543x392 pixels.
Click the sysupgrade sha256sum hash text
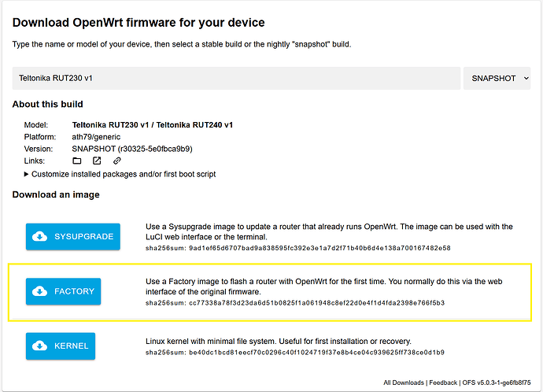316,247
